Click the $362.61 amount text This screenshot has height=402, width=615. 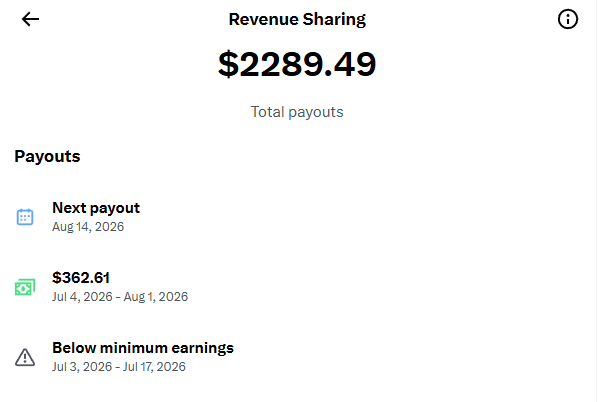[x=81, y=278]
